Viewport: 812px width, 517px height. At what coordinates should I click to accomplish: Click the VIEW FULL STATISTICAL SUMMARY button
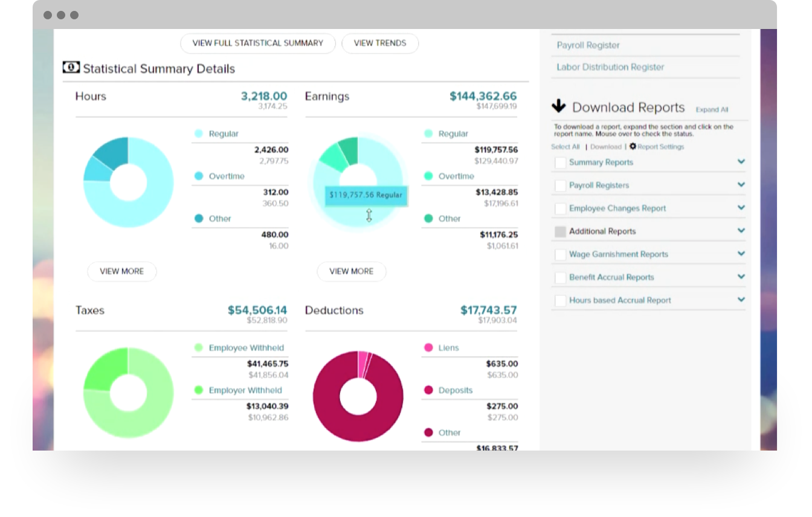[257, 43]
